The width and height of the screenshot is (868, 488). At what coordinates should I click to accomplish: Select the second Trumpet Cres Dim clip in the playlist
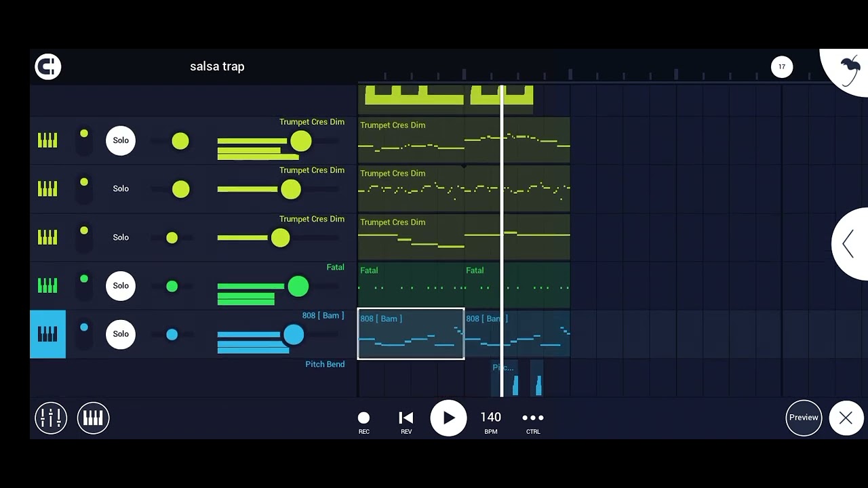pos(464,189)
